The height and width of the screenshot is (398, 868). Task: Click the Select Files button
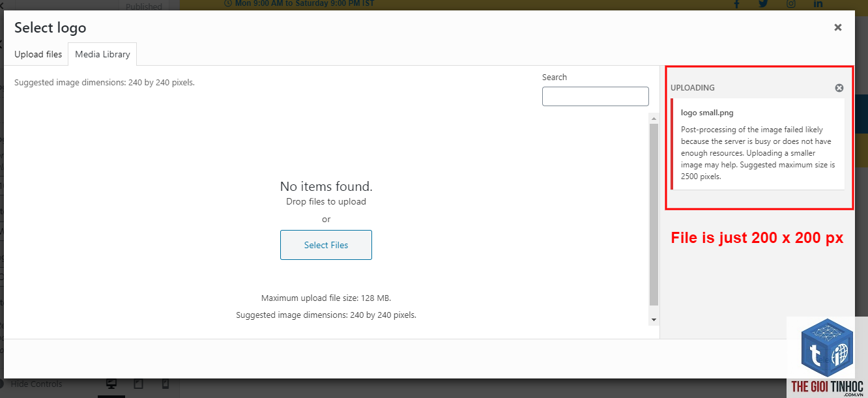326,245
